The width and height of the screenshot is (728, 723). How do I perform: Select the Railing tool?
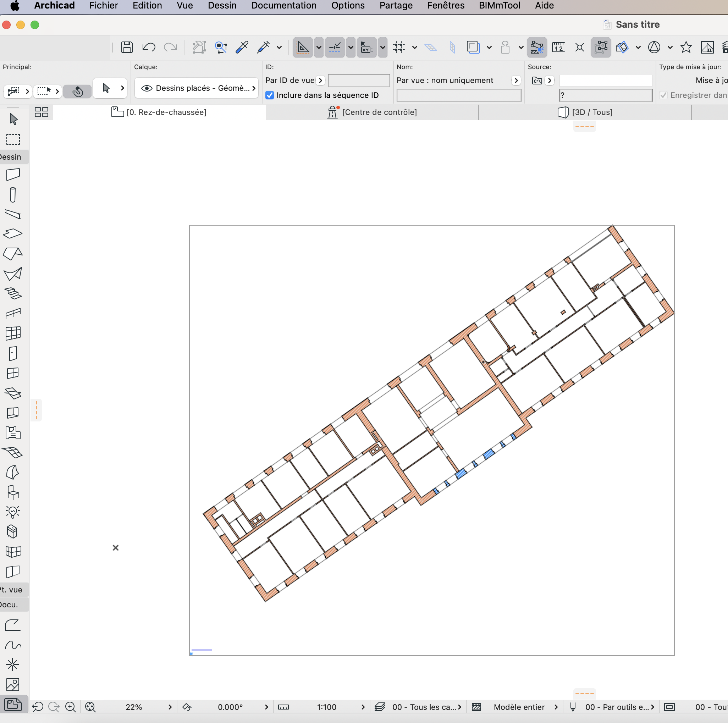click(x=13, y=313)
